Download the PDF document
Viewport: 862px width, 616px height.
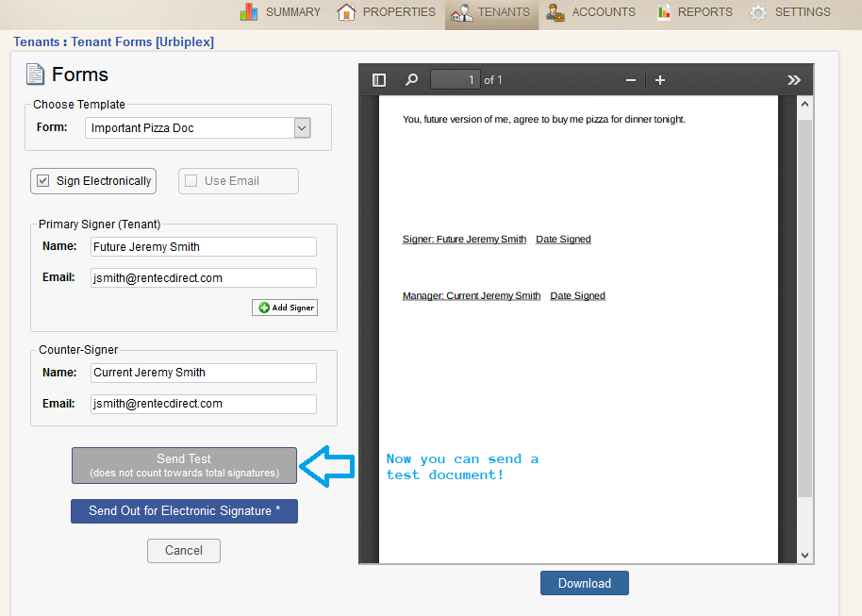point(584,583)
